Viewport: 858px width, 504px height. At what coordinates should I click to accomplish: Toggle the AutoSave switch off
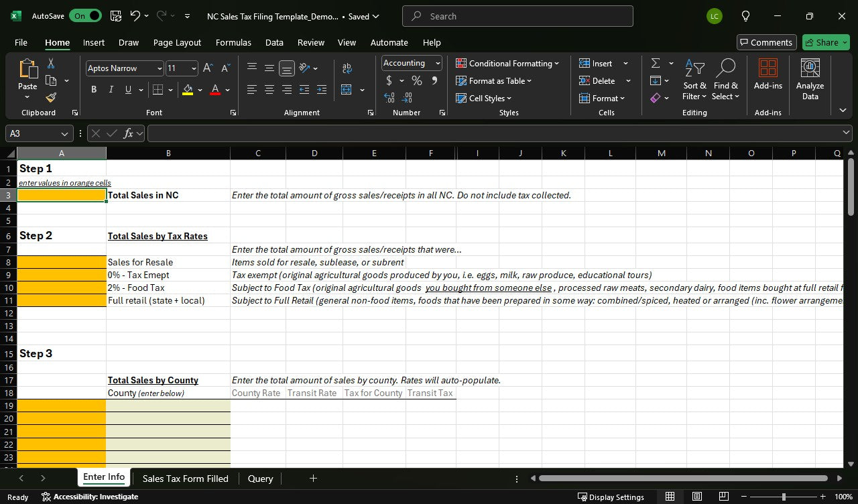click(x=86, y=16)
